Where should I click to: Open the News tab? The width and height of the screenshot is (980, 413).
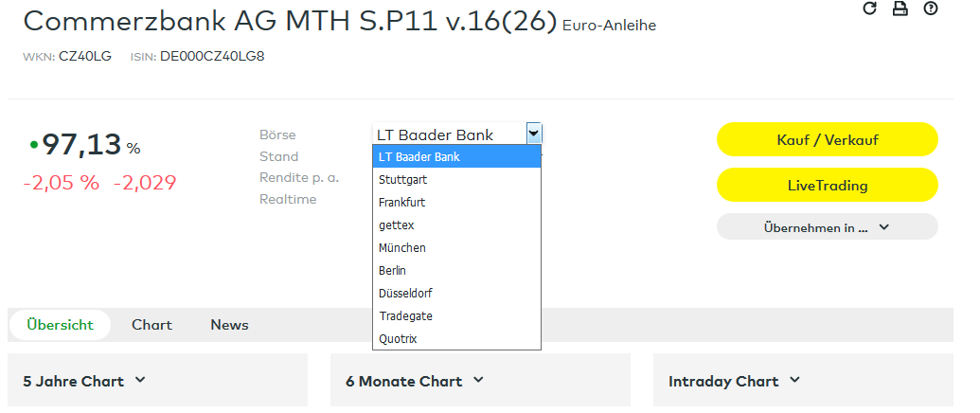pyautogui.click(x=229, y=325)
